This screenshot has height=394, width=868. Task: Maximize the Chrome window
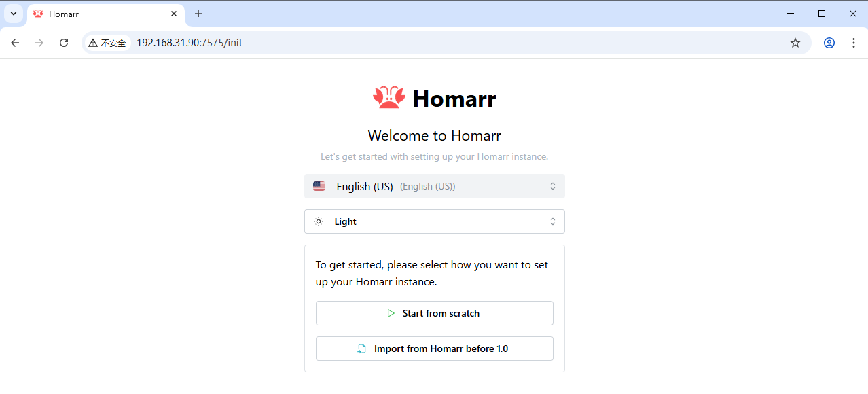point(822,14)
